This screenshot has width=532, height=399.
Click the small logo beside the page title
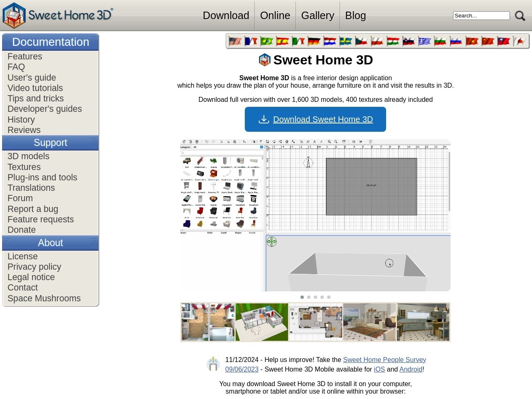click(x=264, y=60)
